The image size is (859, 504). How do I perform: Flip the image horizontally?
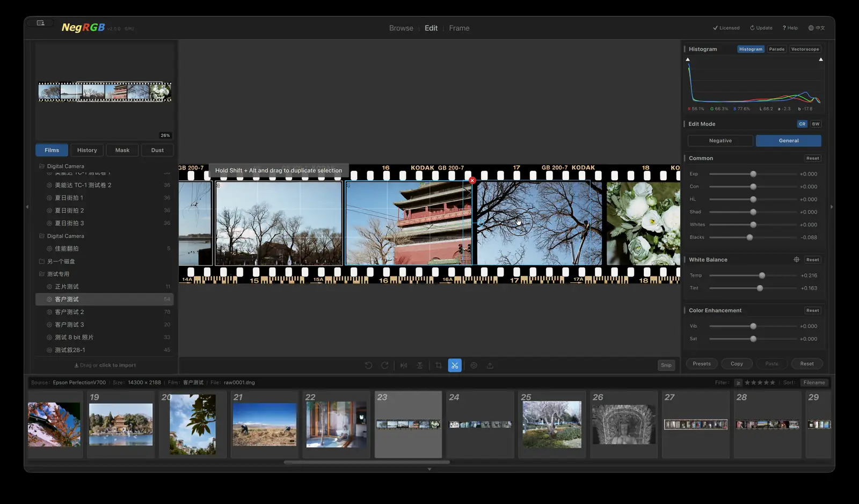tap(404, 366)
